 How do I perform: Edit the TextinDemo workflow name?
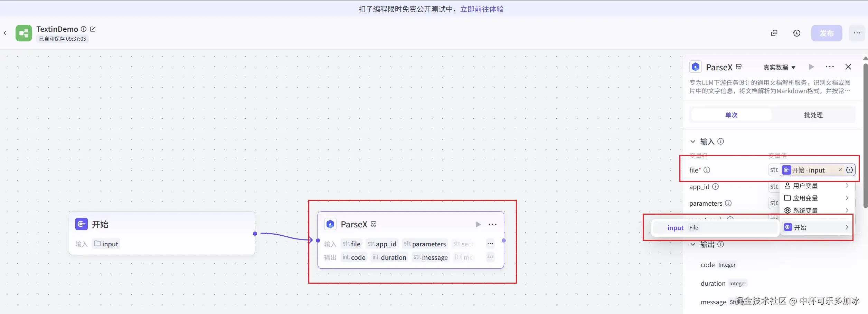(93, 29)
